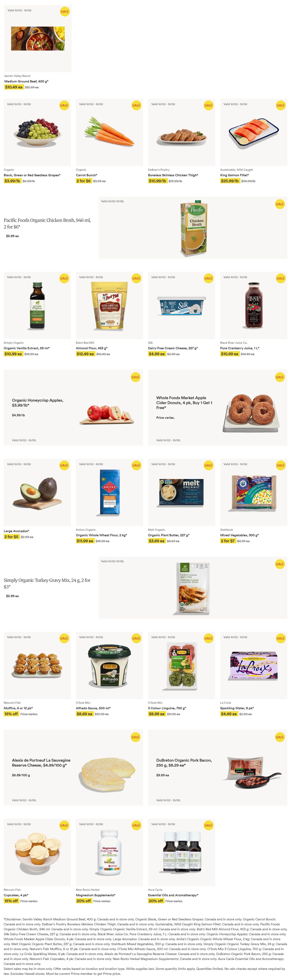Open Magnesium Supplements product title
Image resolution: width=294 pixels, height=980 pixels.
[x=95, y=895]
